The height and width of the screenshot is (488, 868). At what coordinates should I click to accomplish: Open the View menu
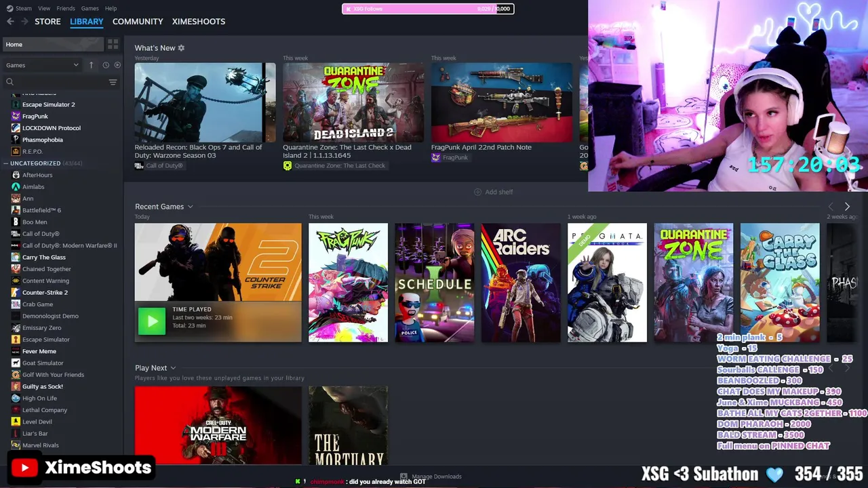tap(44, 8)
